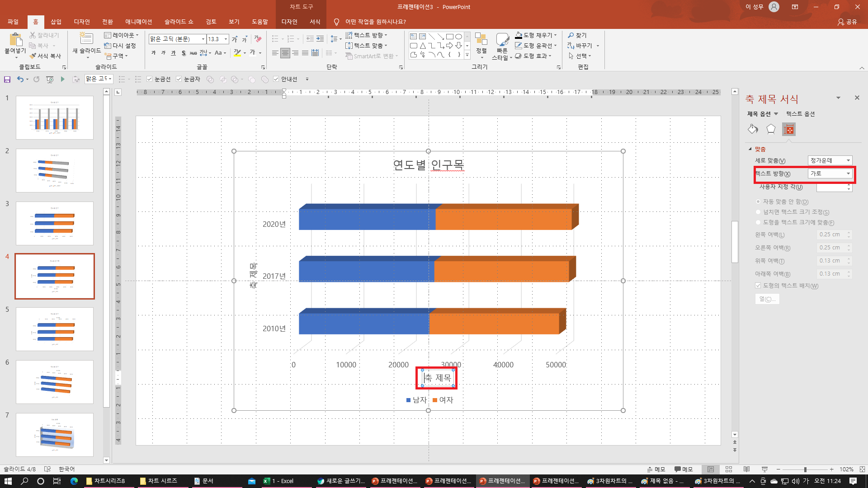Screen dimensions: 868x488
Task: Click the New Slide (새 슬라이드) icon
Action: (86, 39)
